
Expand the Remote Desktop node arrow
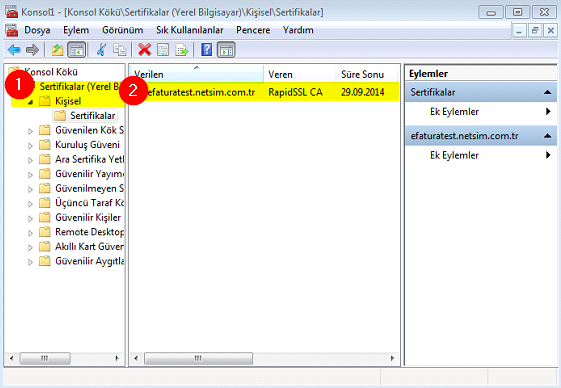pos(30,233)
